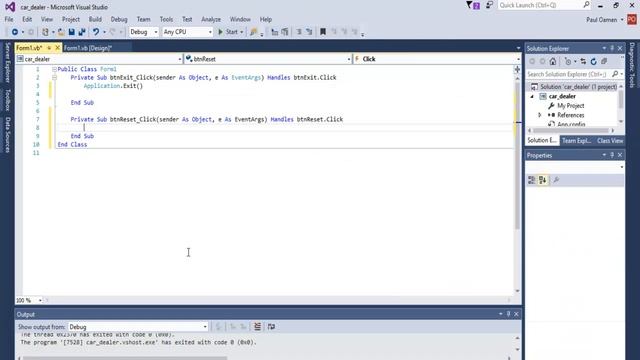Click the Comment Out Lines toolbar icon
Image resolution: width=640 pixels, height=360 pixels.
click(x=299, y=32)
